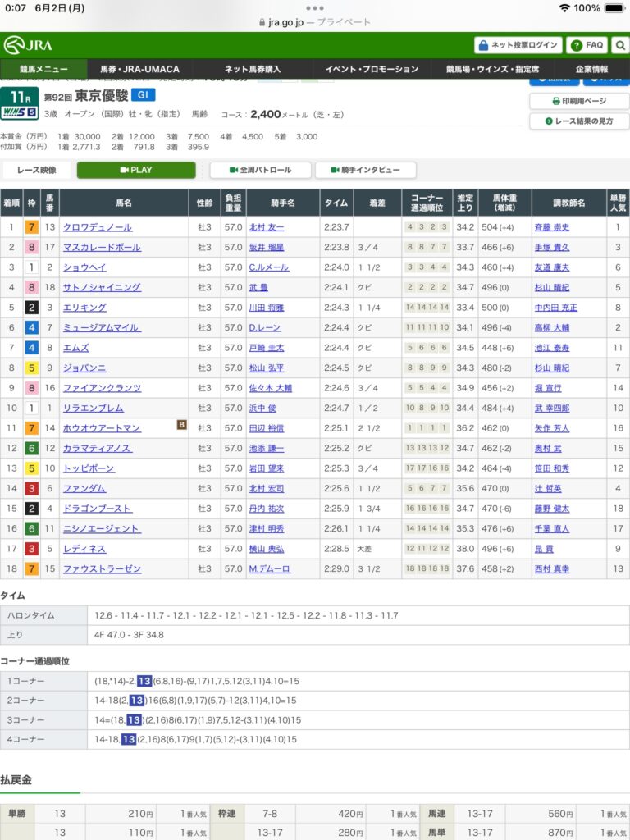Click the search magnifier icon
This screenshot has width=630, height=840.
pos(620,45)
